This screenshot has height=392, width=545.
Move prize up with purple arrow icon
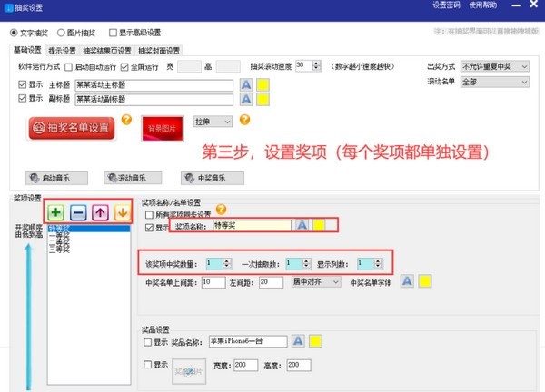pos(100,212)
